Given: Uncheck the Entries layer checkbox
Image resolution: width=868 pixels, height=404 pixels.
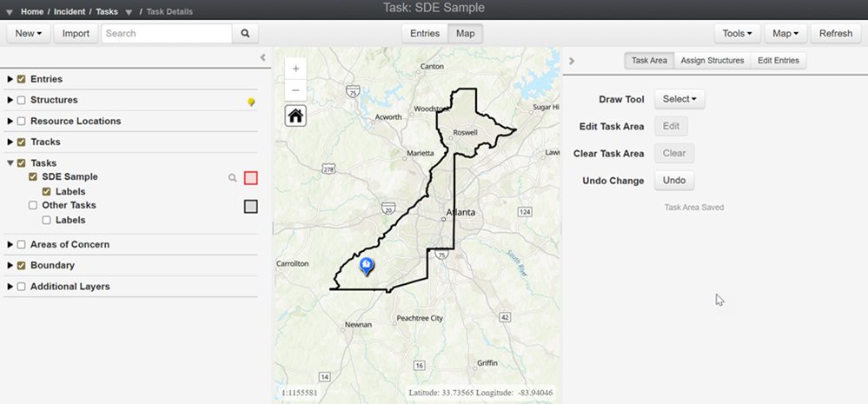Looking at the screenshot, I should tap(21, 79).
